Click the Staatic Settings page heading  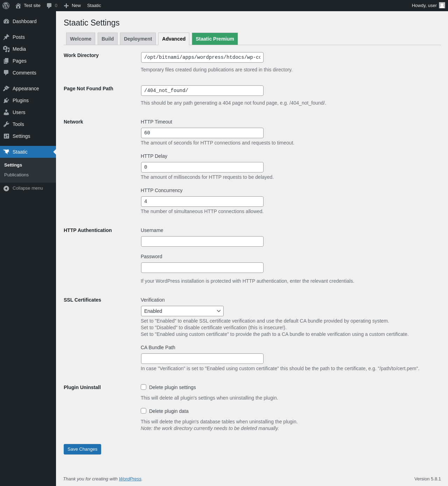pos(92,23)
